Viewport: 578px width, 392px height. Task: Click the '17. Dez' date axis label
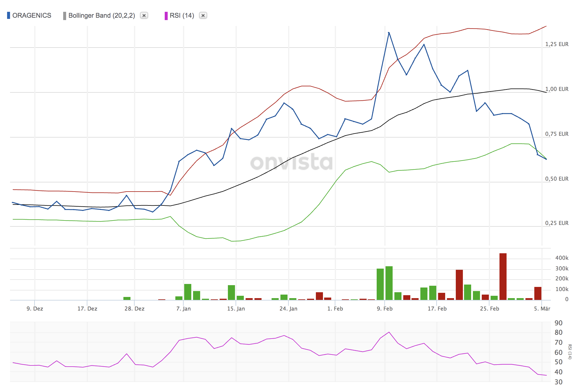87,308
